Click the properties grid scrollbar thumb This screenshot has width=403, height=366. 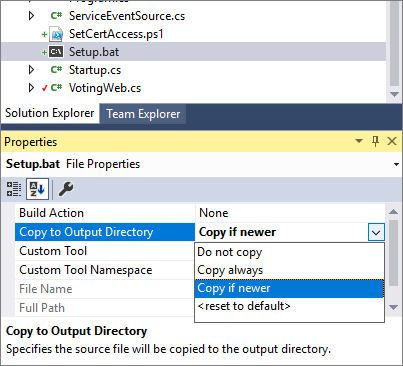click(x=393, y=253)
